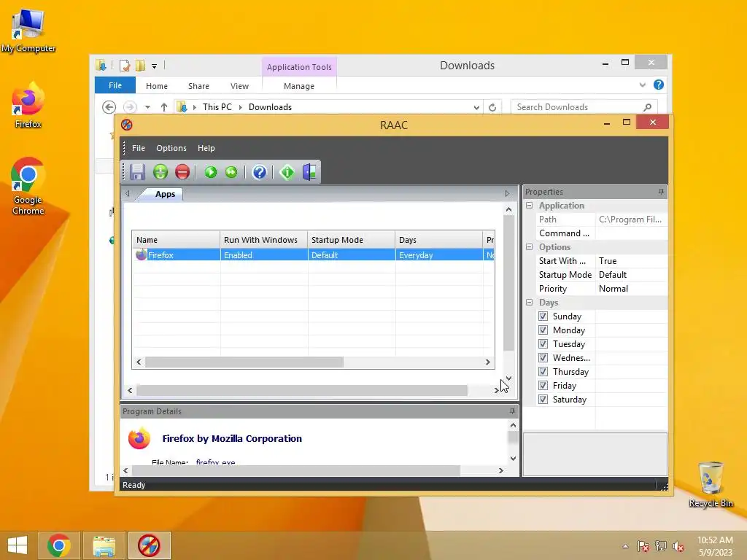
Task: Sort by Startup Mode column
Action: pos(352,240)
